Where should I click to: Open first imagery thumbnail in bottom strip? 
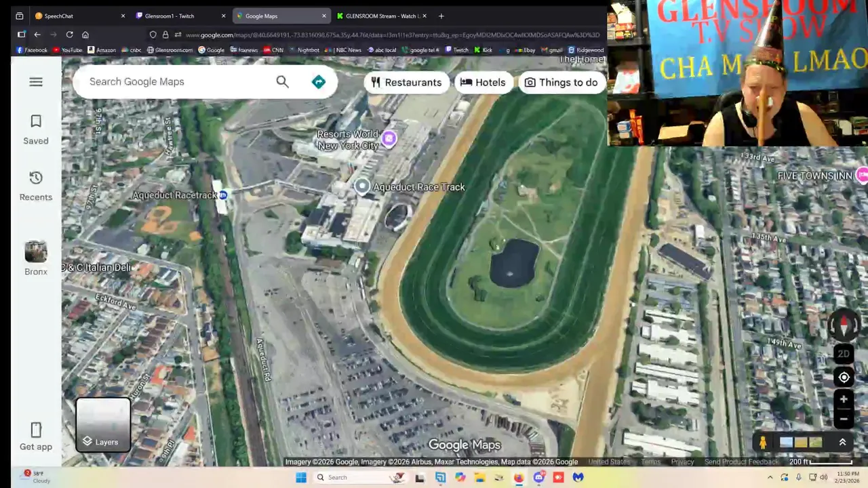786,443
